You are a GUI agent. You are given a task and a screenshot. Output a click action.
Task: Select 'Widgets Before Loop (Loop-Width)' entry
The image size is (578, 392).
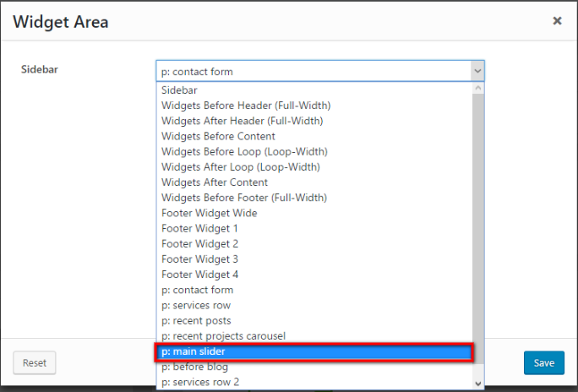[244, 151]
